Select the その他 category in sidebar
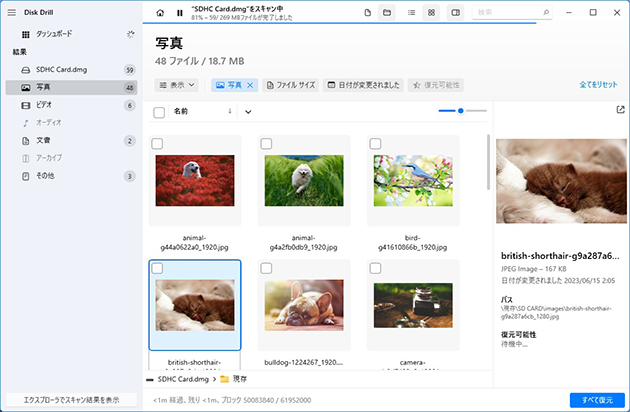 point(72,176)
